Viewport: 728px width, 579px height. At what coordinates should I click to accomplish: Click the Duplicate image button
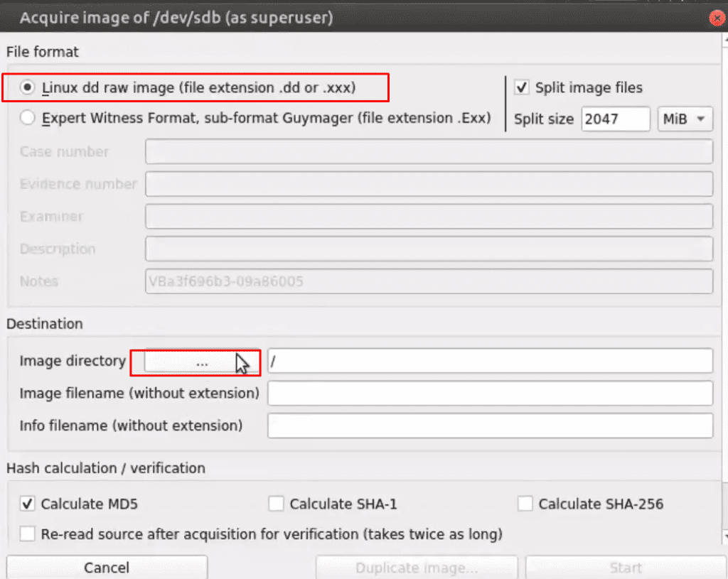[x=417, y=568]
